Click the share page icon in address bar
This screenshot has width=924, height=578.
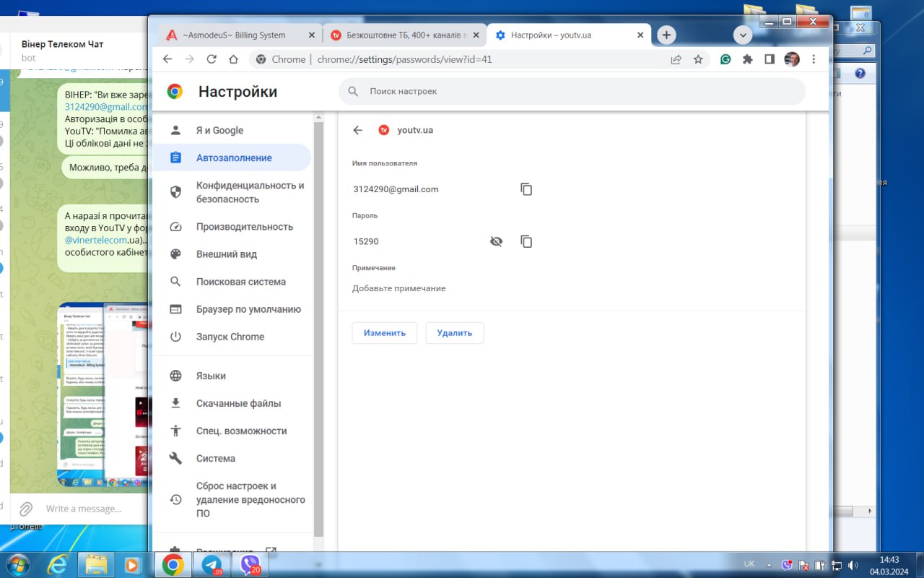tap(676, 59)
